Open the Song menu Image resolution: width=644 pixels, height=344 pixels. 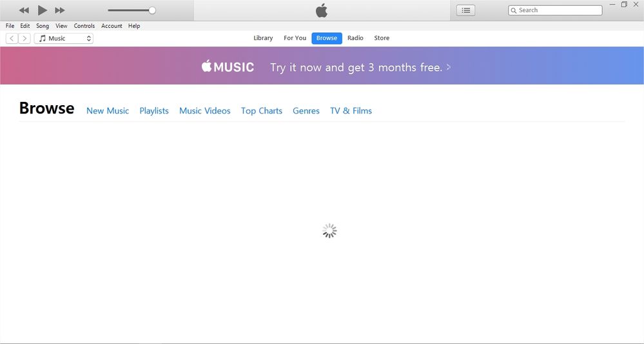click(43, 25)
